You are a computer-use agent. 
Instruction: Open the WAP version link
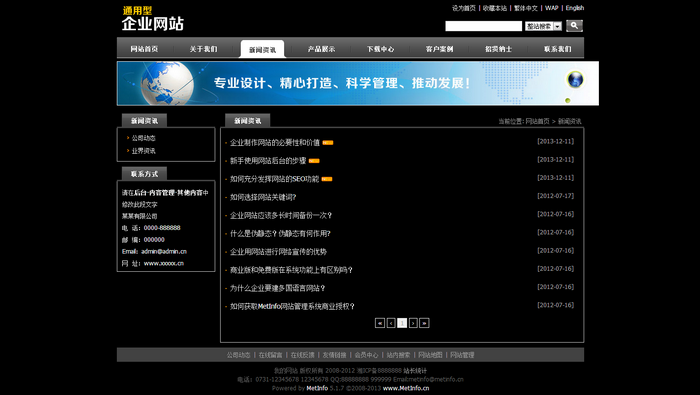click(551, 8)
